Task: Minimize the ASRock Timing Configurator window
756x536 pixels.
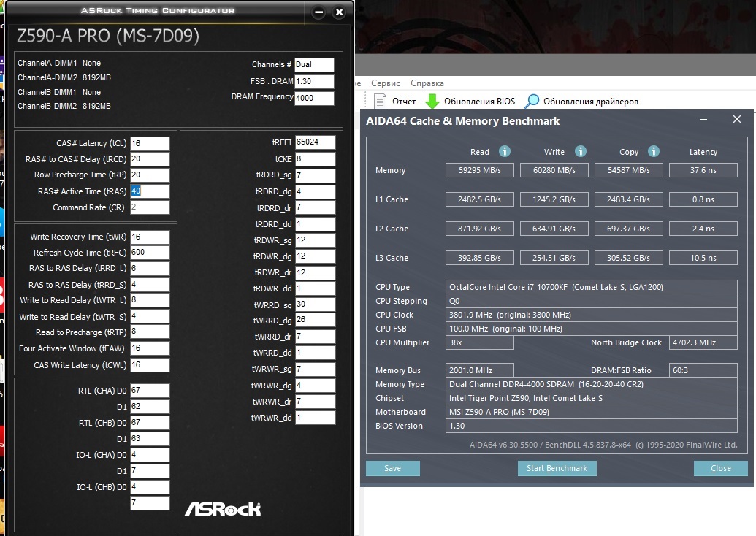Action: pos(318,12)
